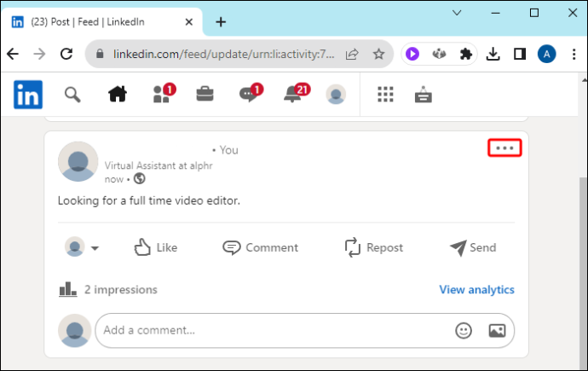Open the Jobs briefcase icon
This screenshot has height=371, width=588.
pos(205,94)
